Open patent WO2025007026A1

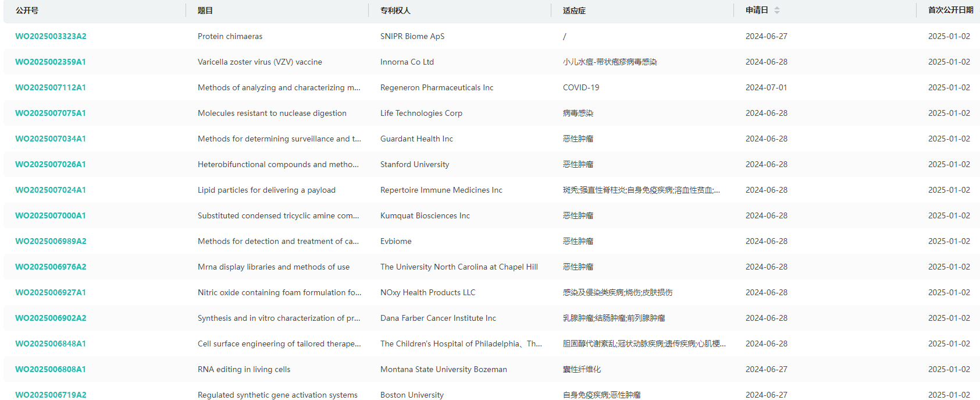pos(51,164)
